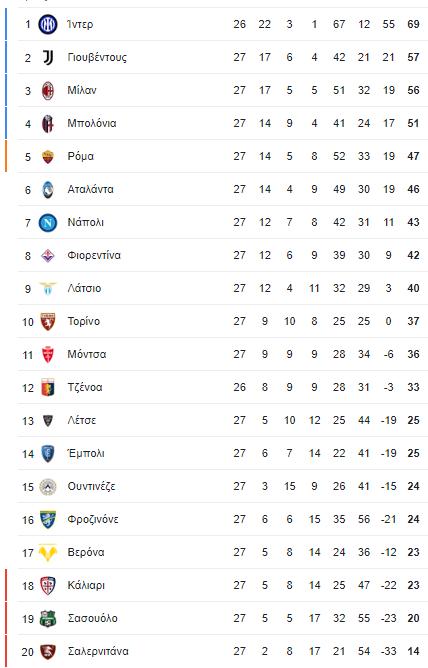Click the Juventus logo icon
Screen dimensions: 428x668
click(48, 57)
